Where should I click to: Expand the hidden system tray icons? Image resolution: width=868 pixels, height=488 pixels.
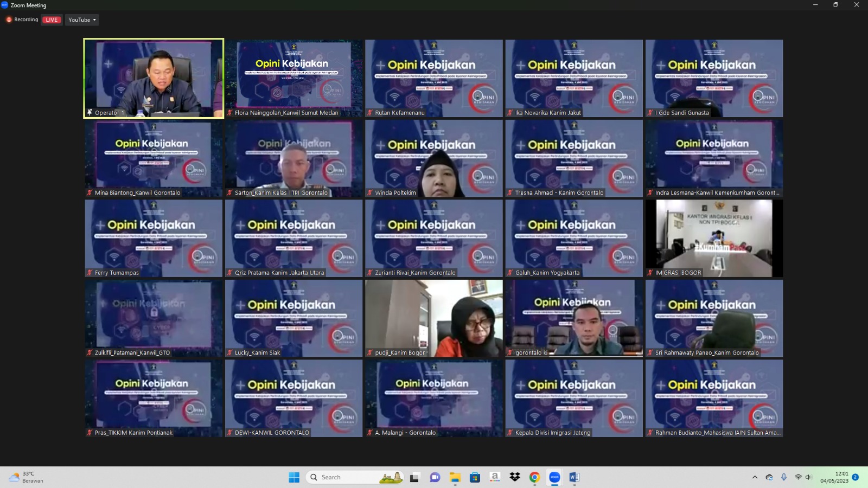pos(755,477)
